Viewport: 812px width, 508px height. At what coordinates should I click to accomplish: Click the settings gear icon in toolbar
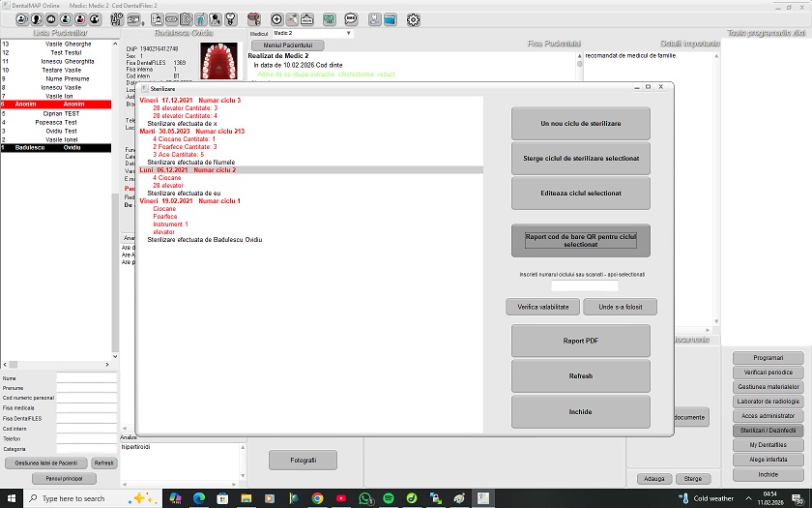click(x=414, y=19)
